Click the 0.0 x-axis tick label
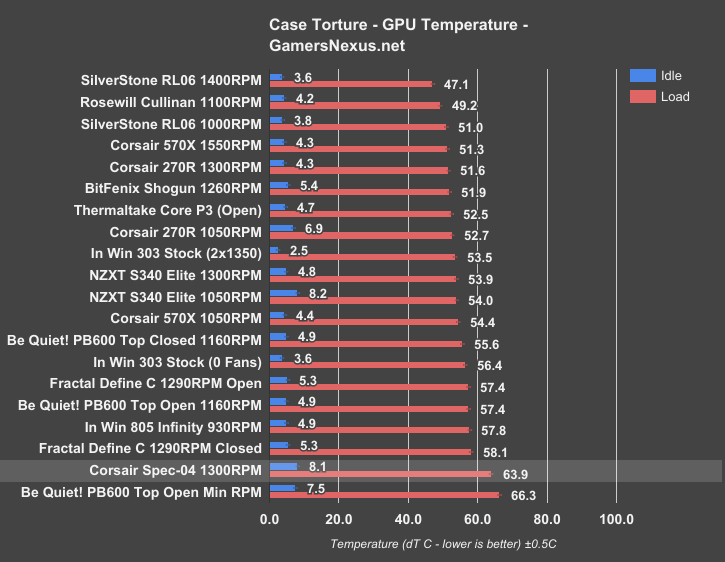725x562 pixels. click(270, 519)
